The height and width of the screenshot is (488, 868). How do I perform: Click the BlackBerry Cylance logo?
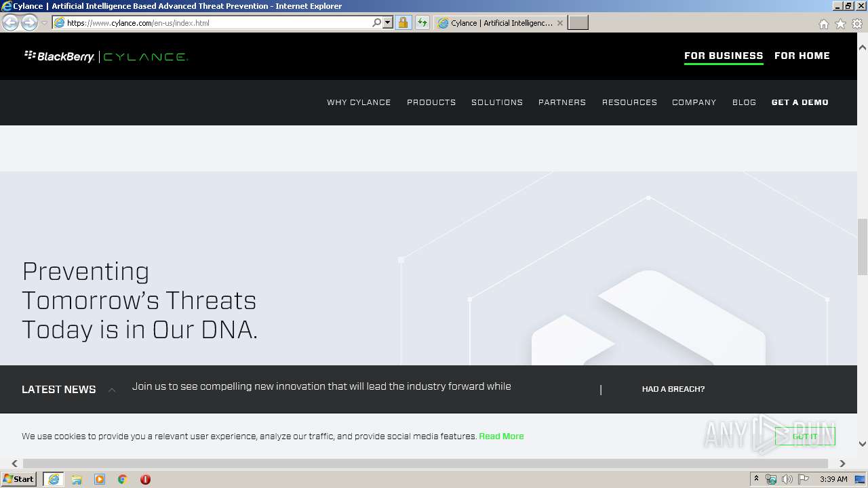tap(106, 56)
